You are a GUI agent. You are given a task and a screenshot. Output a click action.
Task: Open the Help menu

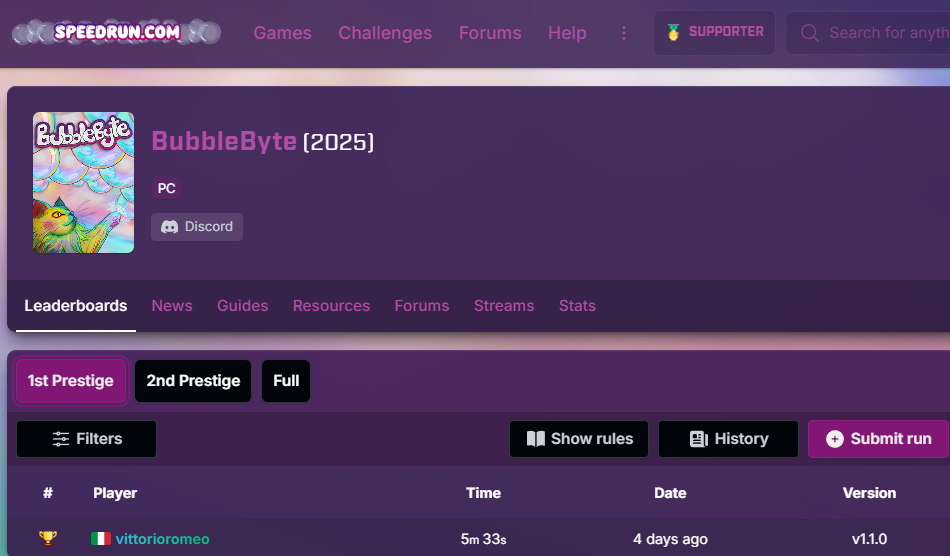pyautogui.click(x=567, y=33)
